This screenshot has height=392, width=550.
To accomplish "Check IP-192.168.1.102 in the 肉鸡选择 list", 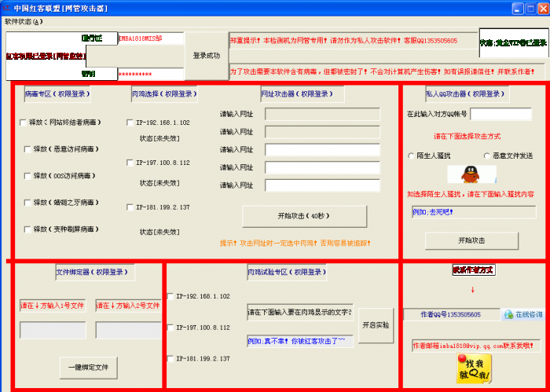I will point(130,123).
